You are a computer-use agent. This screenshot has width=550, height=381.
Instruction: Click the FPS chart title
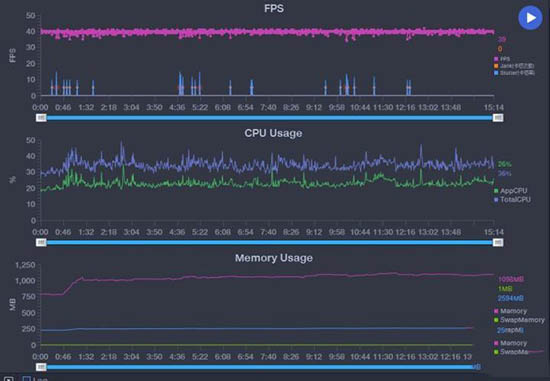274,8
